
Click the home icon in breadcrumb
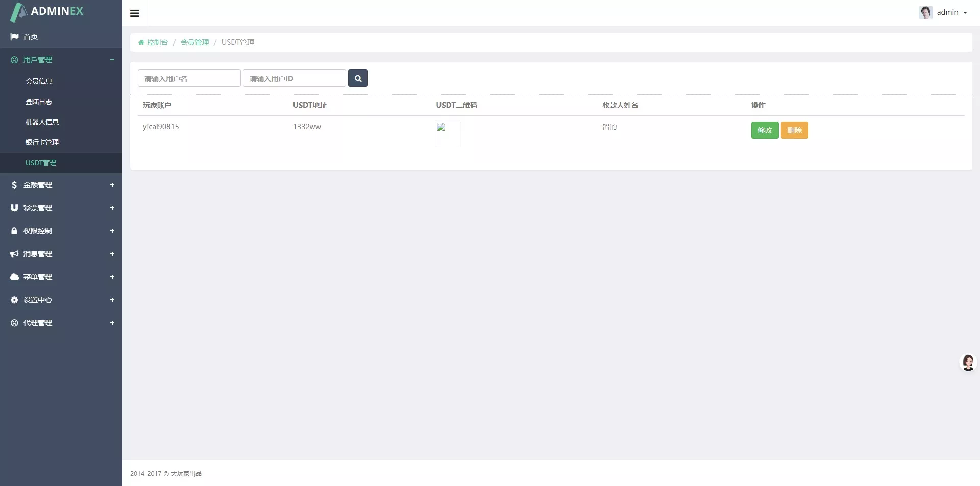click(141, 43)
